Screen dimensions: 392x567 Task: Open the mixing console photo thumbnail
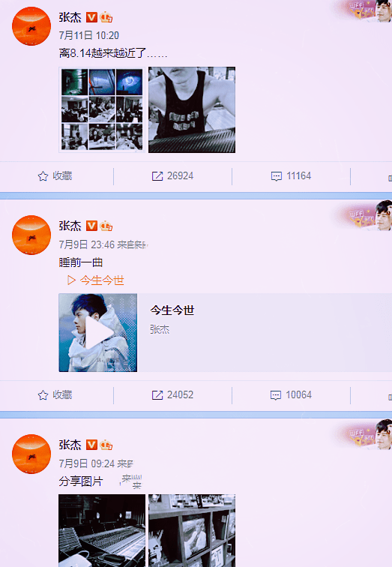102,530
